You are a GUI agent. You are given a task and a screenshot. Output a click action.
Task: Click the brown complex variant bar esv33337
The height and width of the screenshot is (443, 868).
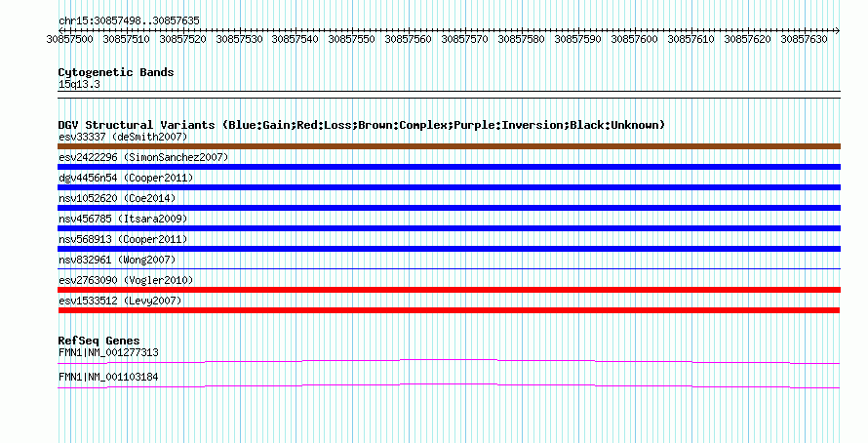[x=449, y=146]
